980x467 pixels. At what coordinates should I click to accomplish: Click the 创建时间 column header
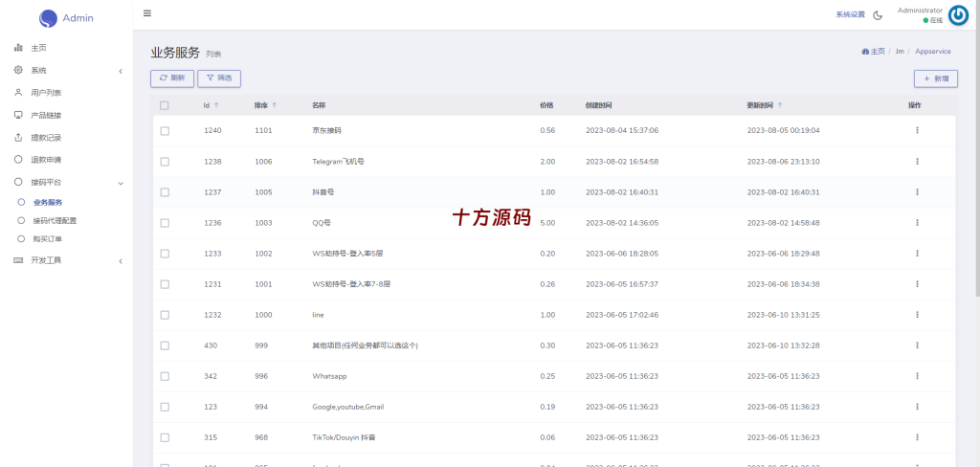599,105
